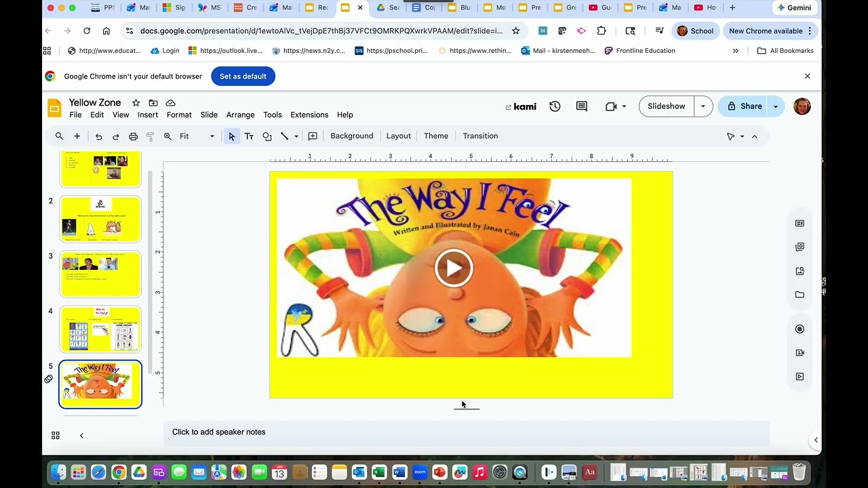This screenshot has width=868, height=488.
Task: Open Slideshow options dropdown arrow
Action: [x=703, y=106]
